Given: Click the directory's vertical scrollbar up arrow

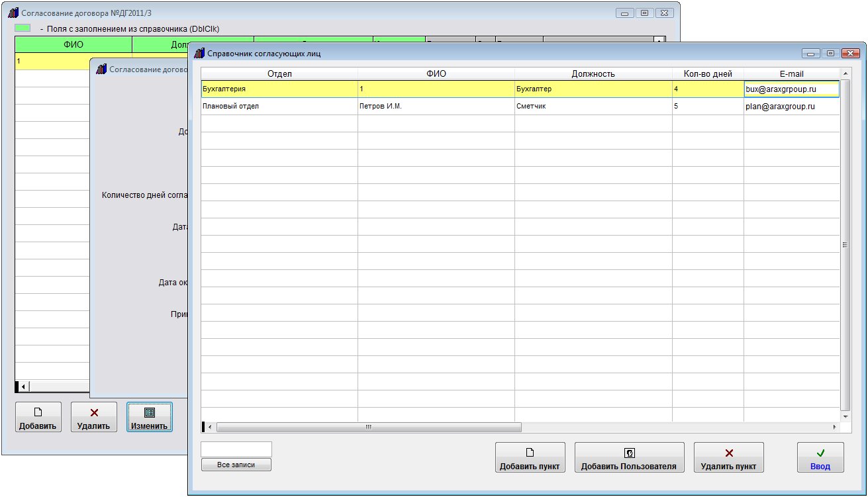Looking at the screenshot, I should (845, 73).
